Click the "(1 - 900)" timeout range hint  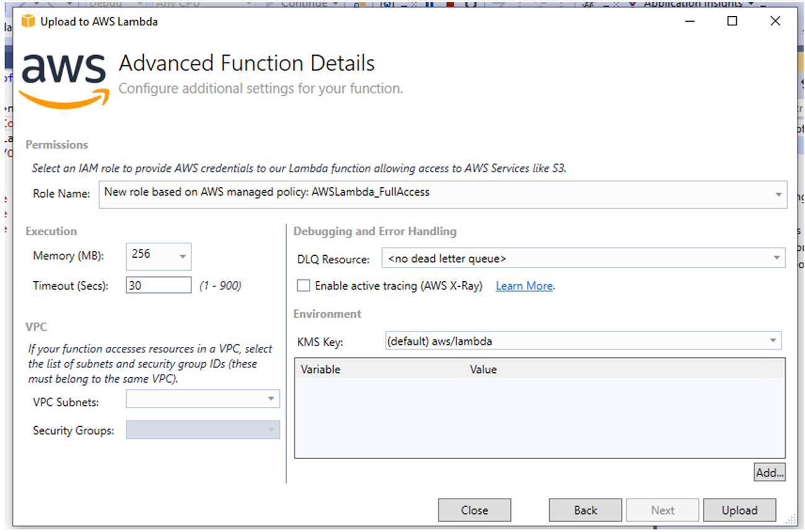[220, 286]
